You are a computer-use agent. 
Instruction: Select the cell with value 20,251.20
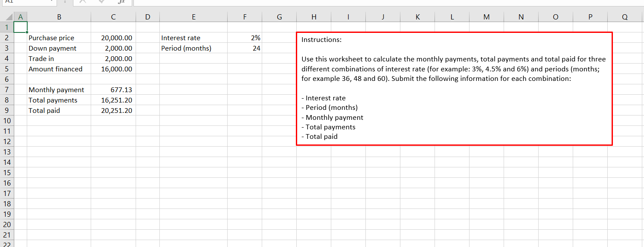point(113,110)
